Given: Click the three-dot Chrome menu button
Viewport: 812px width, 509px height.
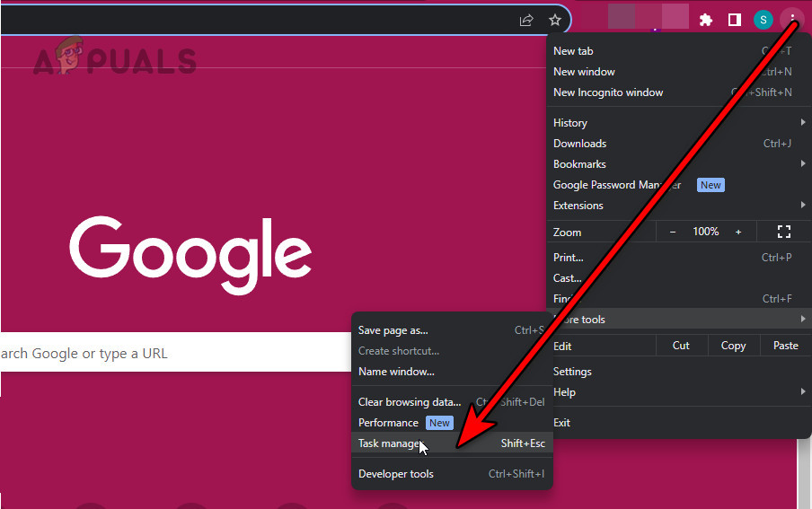Looking at the screenshot, I should click(x=792, y=20).
